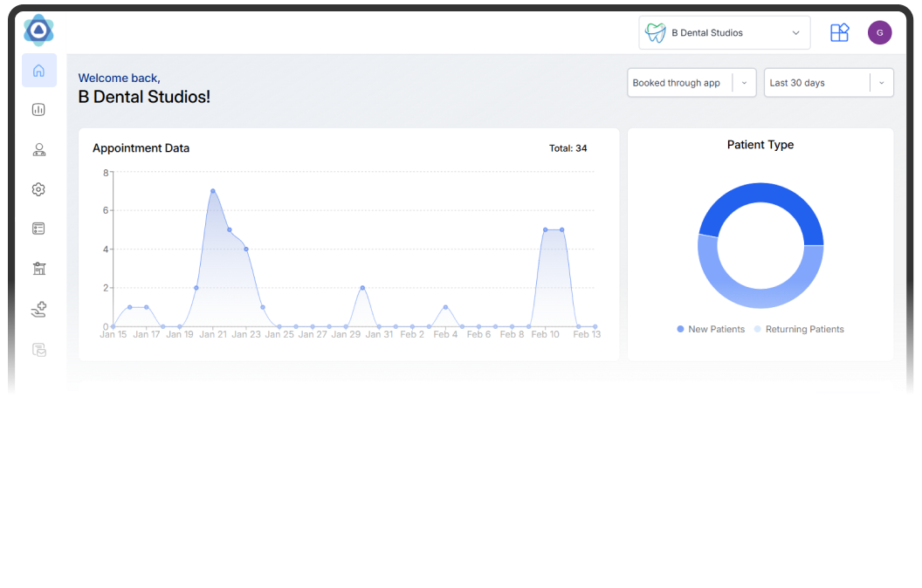Expand the Last 30 days range dropdown
Image resolution: width=922 pixels, height=588 pixels.
click(828, 83)
